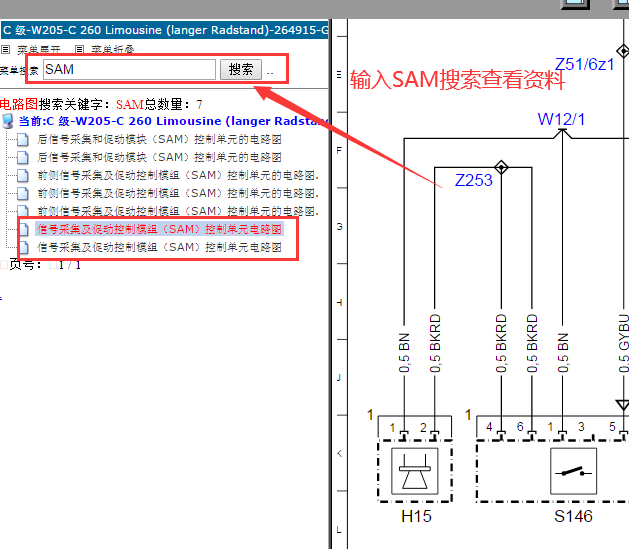Click the 搜索 search button
The height and width of the screenshot is (549, 629).
pos(241,69)
